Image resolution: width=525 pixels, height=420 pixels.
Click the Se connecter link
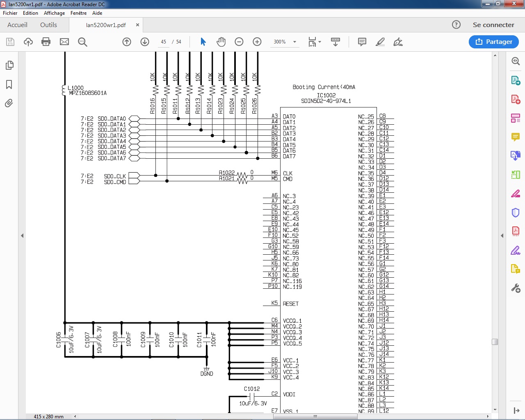493,25
